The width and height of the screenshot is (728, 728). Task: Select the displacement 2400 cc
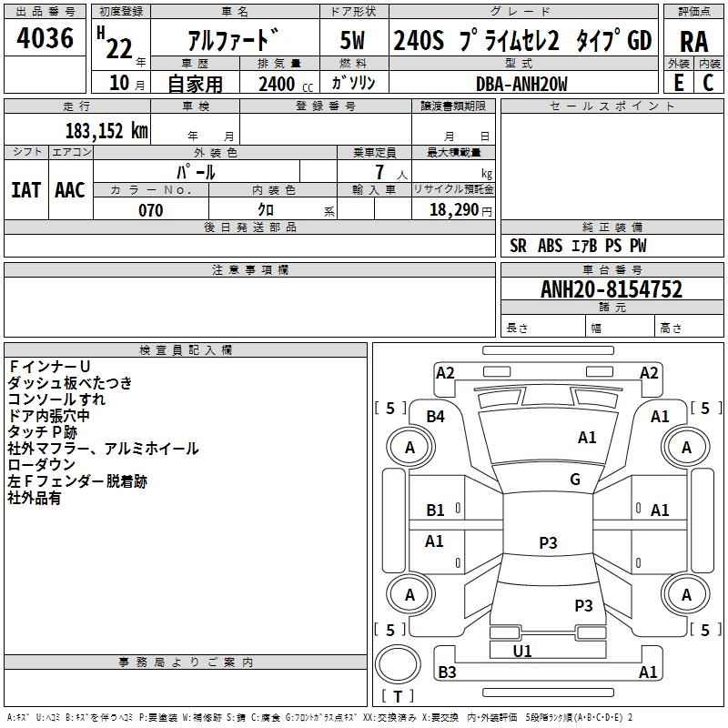tap(286, 84)
